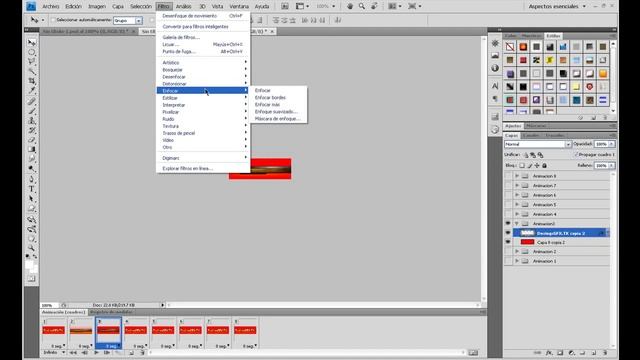Open the Enfocar más filter

(x=267, y=104)
